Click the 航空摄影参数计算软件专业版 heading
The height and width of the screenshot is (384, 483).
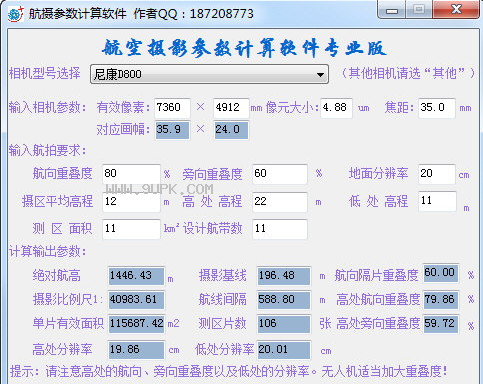[244, 48]
